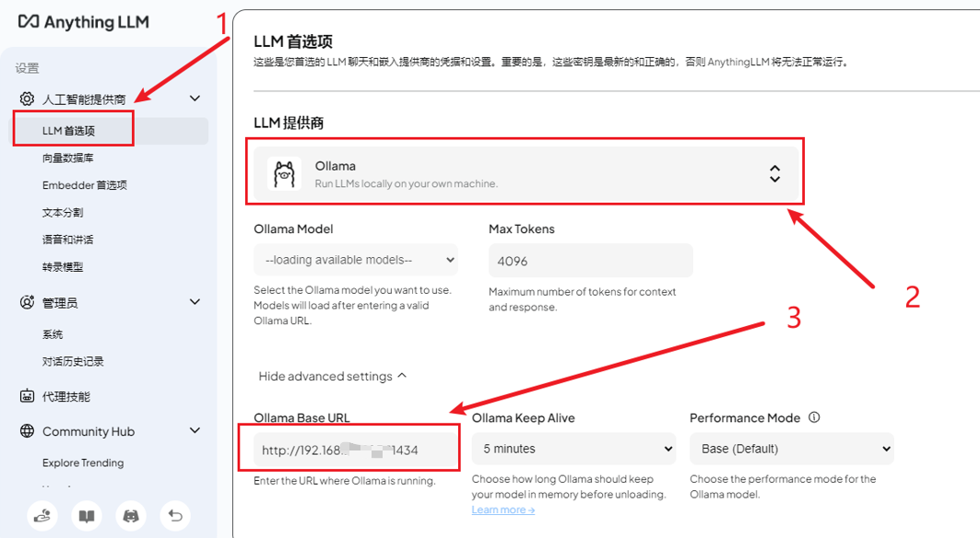Open the Ollama Model dropdown
Screen dimensions: 980x538
[x=356, y=260]
